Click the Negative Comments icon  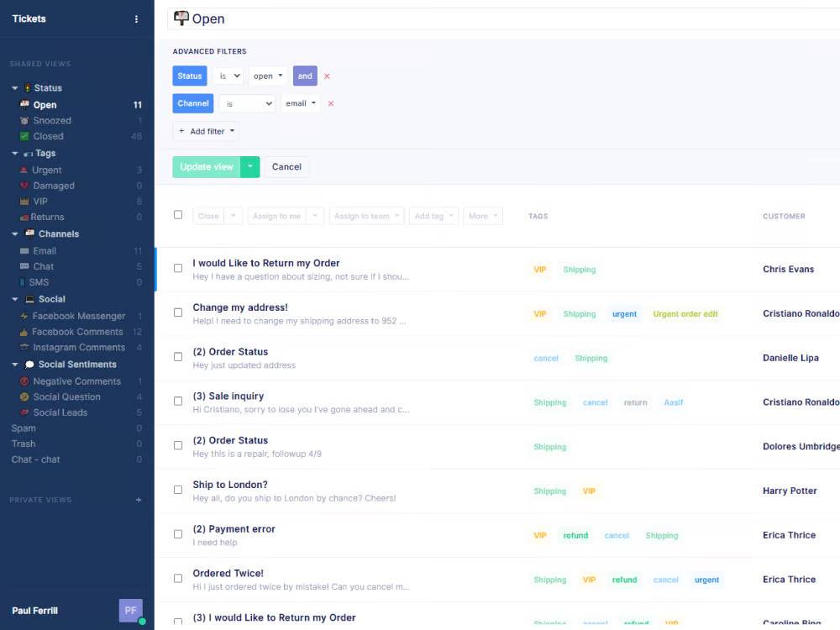coord(24,381)
